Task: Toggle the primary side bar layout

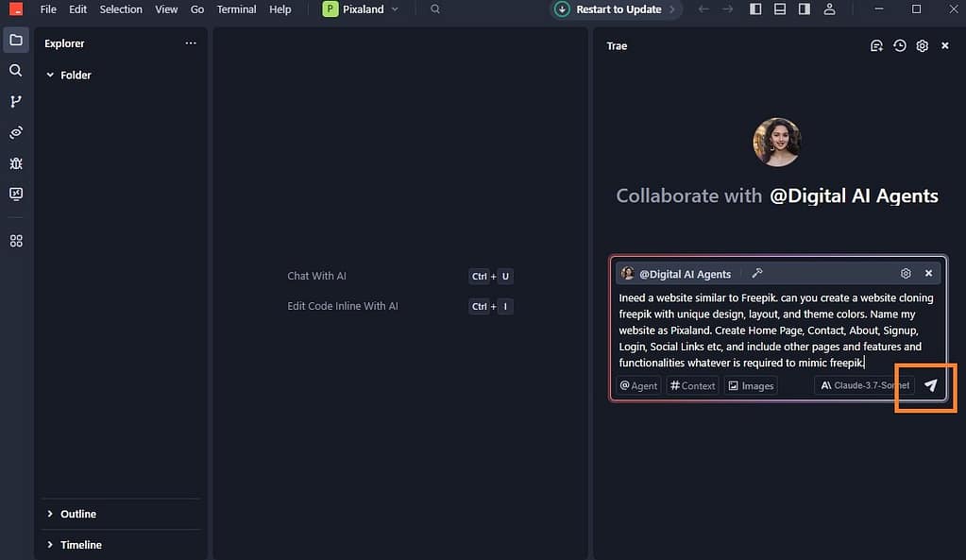Action: tap(755, 9)
